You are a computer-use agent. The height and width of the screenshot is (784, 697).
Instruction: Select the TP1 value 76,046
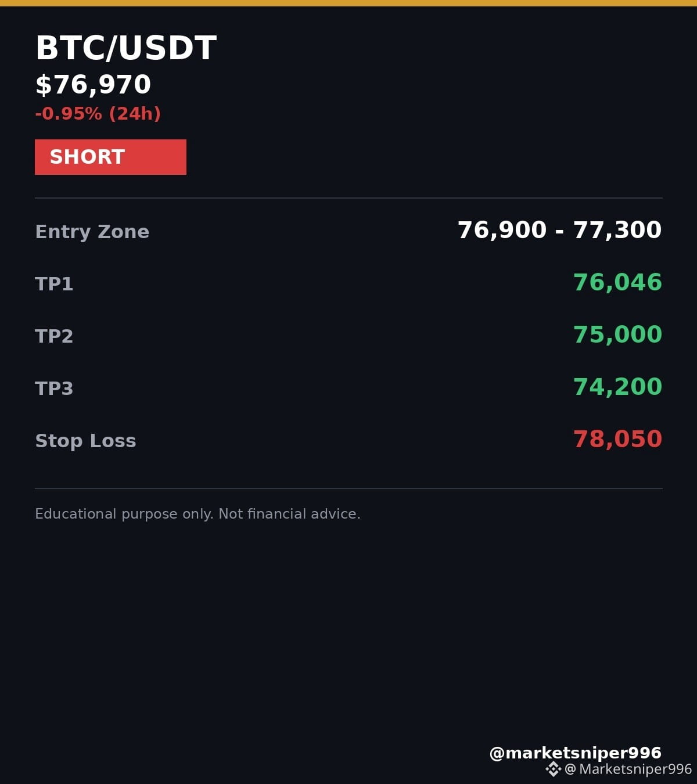click(x=618, y=282)
